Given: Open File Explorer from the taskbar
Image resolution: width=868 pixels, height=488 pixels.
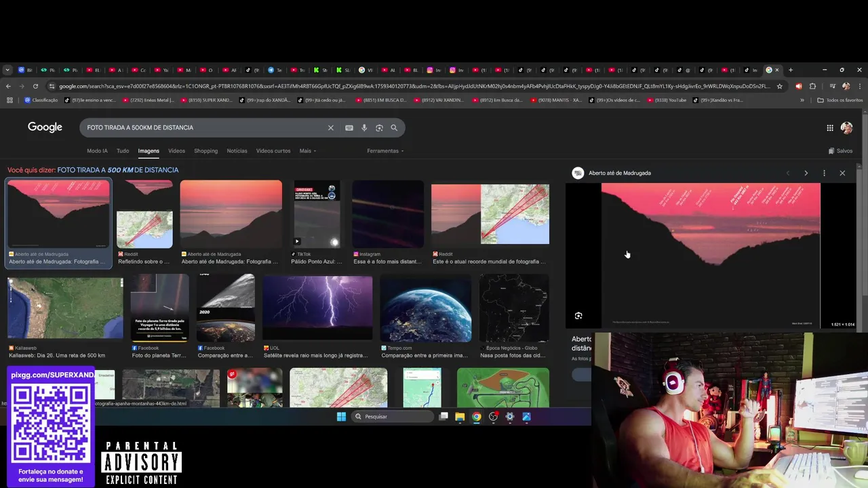Looking at the screenshot, I should tap(460, 417).
